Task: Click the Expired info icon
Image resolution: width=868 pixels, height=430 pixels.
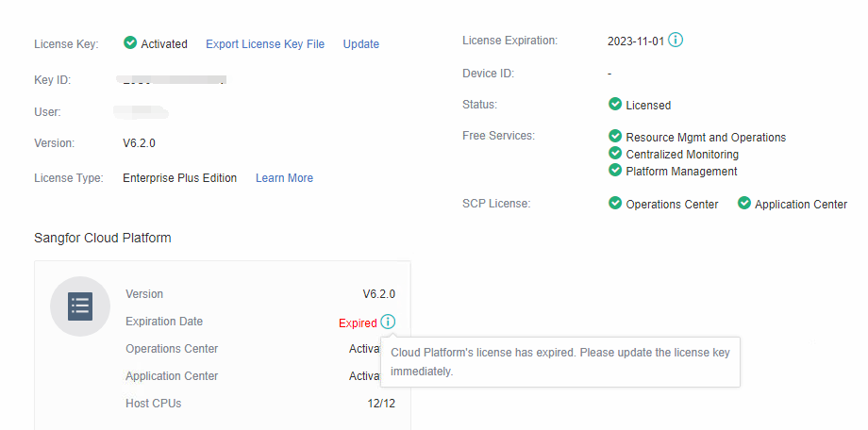Action: point(389,322)
